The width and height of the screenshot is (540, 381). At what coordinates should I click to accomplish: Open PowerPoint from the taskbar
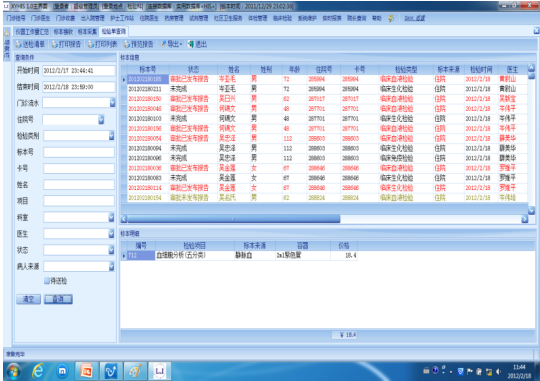pos(86,371)
